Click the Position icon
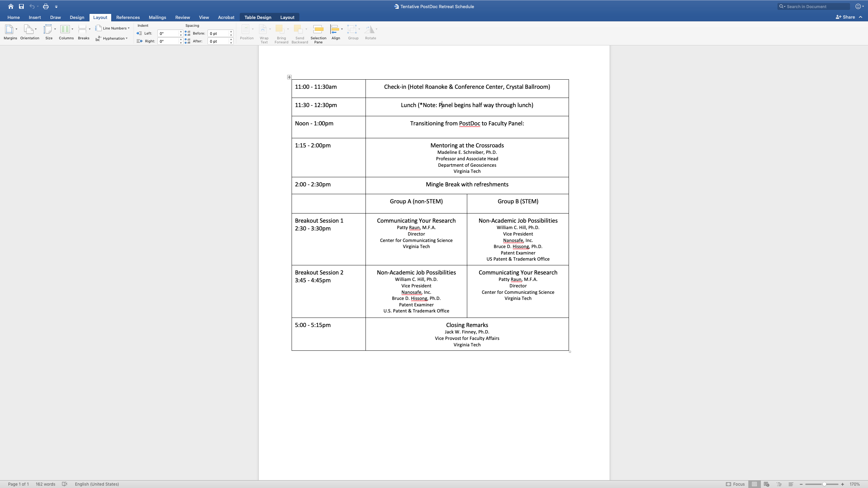The image size is (868, 488). (245, 29)
